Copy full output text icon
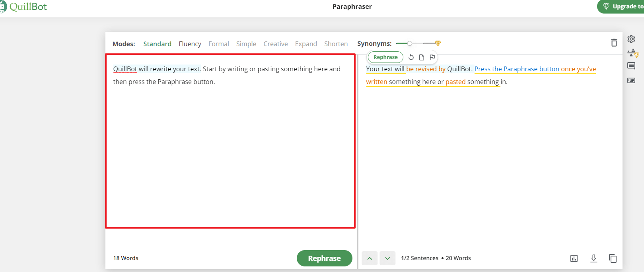This screenshot has height=272, width=644. (x=613, y=258)
